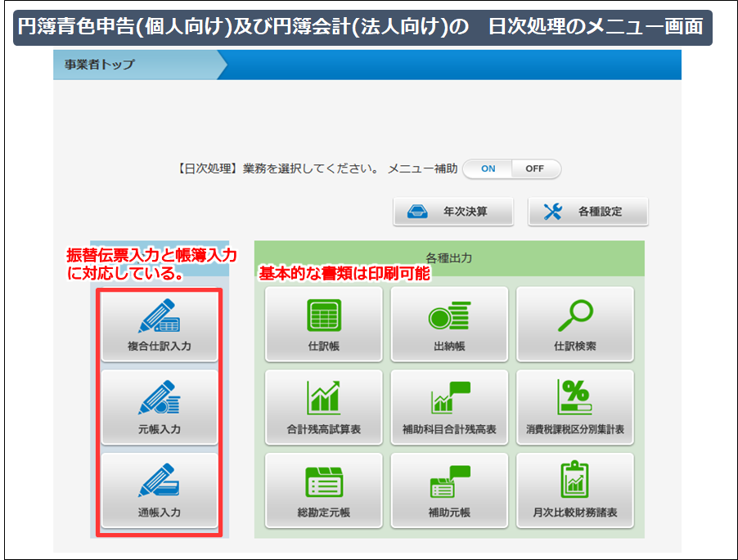The image size is (738, 560).
Task: Enable the メニュー補助 ON toggle
Action: click(x=490, y=169)
